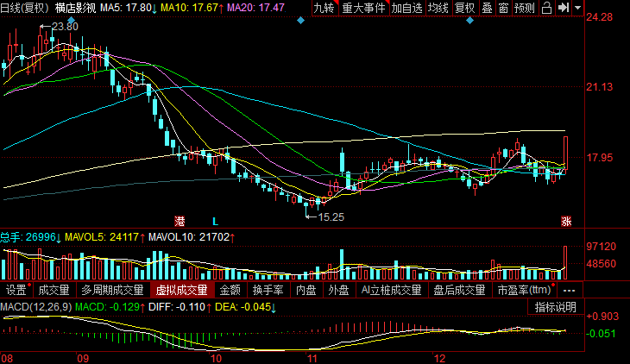This screenshot has height=364, width=630.
Task: Switch to the AI立桩成交量 tab
Action: click(391, 290)
